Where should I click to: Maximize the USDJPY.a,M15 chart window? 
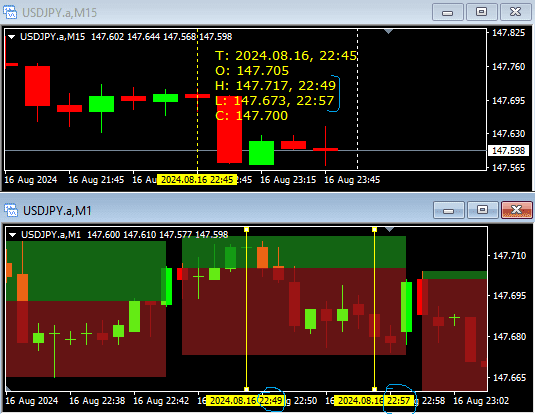481,12
